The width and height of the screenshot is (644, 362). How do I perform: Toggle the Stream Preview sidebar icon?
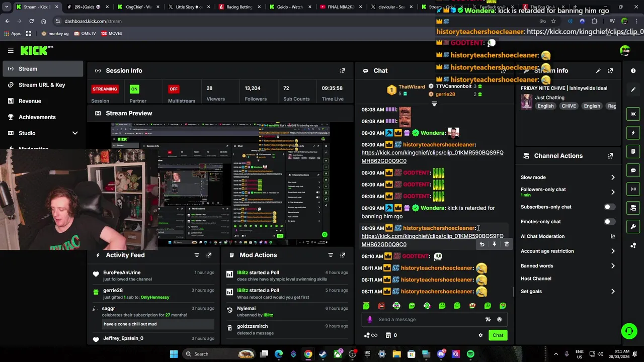[x=633, y=114]
